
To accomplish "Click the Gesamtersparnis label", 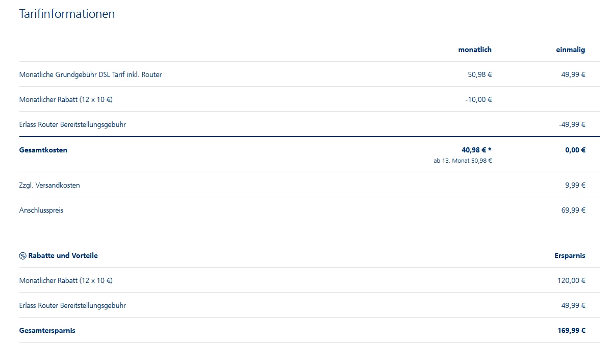I will point(47,330).
